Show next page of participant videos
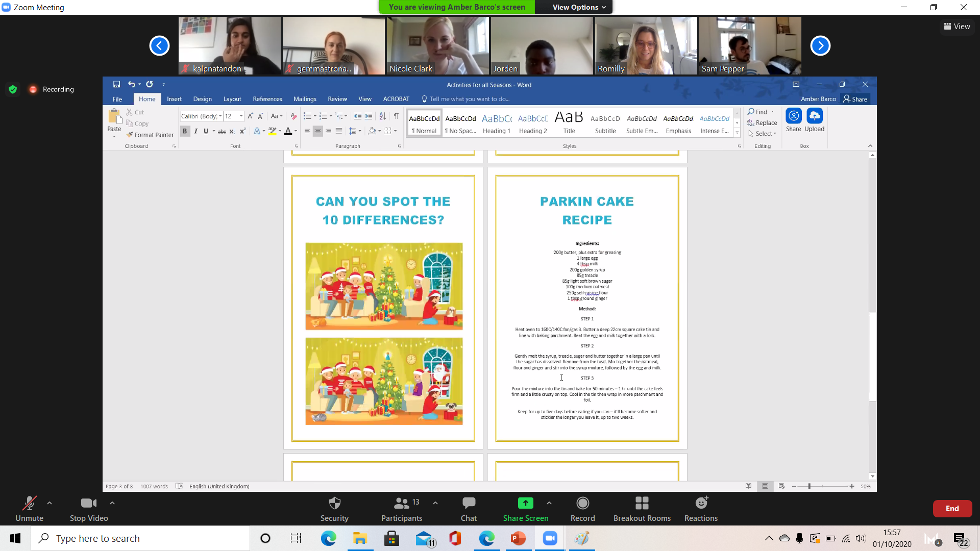Image resolution: width=980 pixels, height=551 pixels. tap(820, 46)
